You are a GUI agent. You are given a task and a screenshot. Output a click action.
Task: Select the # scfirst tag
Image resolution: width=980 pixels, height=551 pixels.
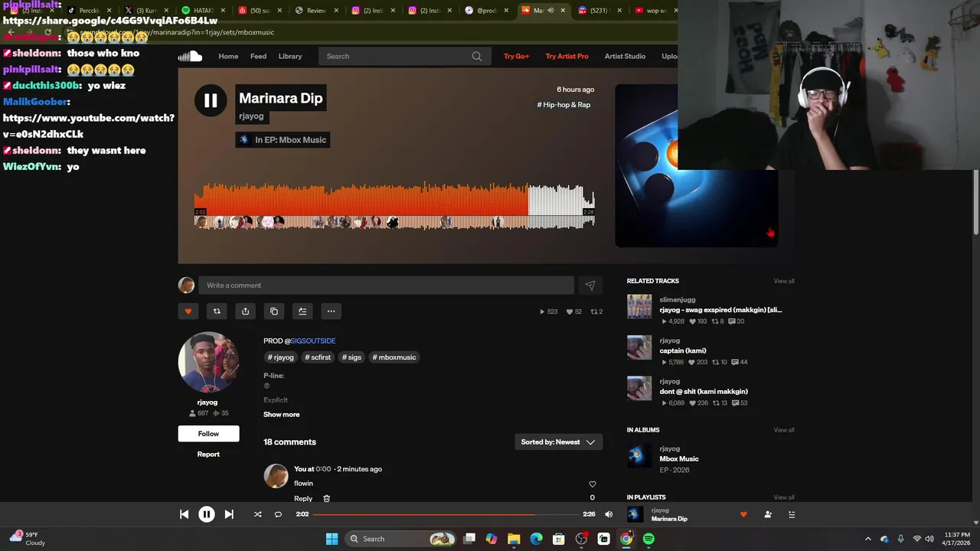point(318,357)
